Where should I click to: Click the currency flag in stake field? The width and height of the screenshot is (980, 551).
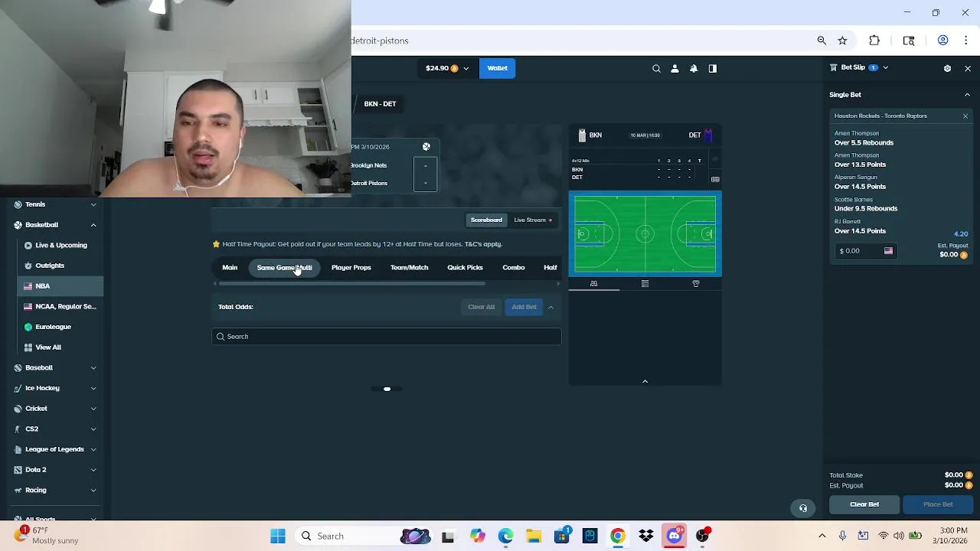tap(888, 251)
